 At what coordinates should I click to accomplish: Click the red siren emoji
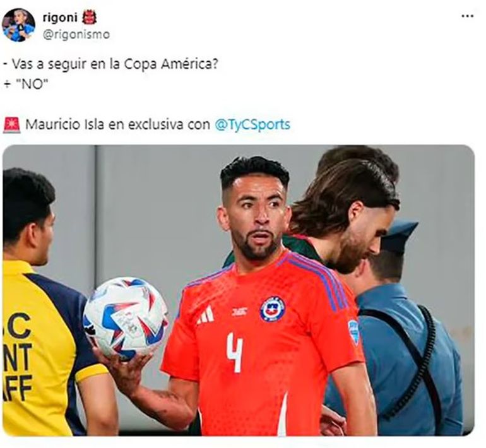[12, 125]
